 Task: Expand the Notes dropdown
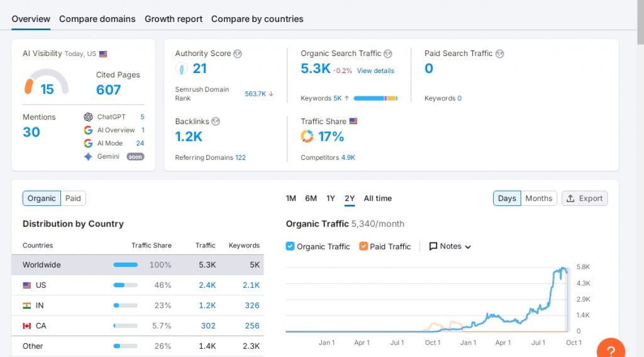point(450,246)
